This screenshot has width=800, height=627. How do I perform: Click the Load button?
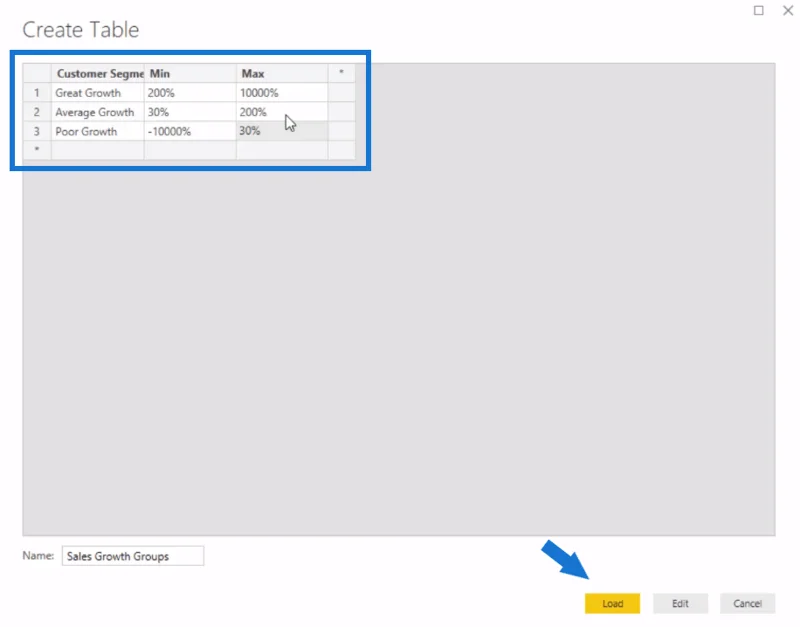pos(612,604)
